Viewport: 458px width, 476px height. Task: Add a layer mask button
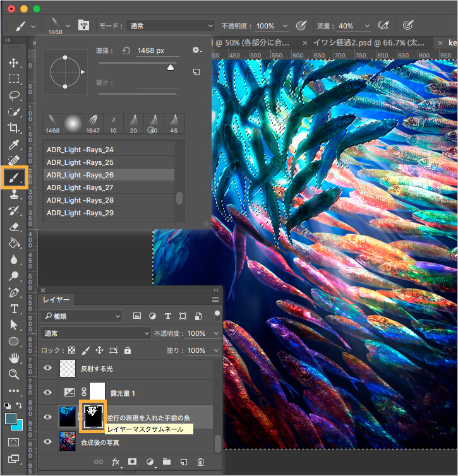tap(132, 461)
